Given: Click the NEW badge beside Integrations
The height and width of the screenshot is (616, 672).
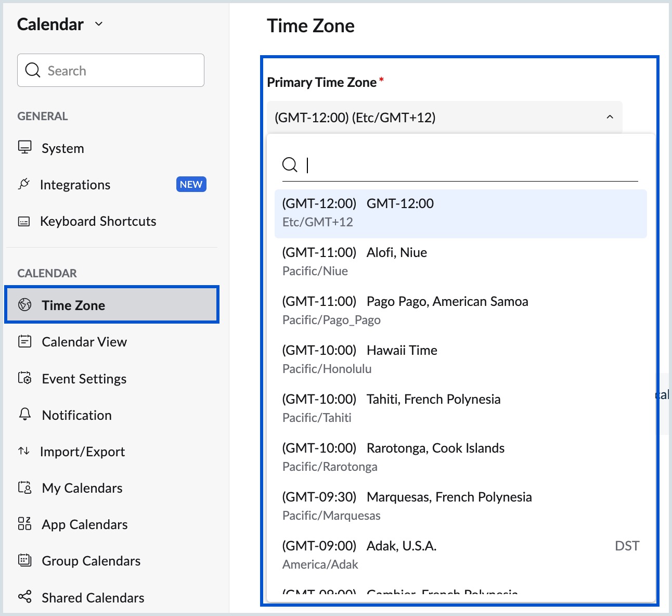Looking at the screenshot, I should [191, 185].
